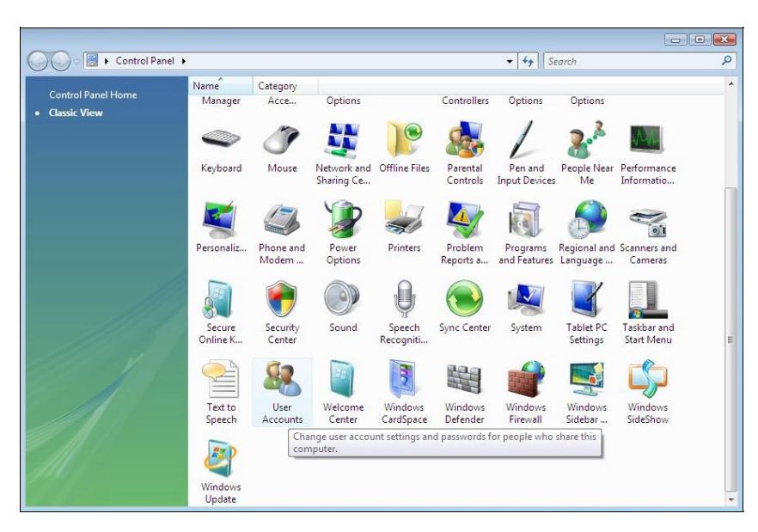Open Performance Information icon
Image resolution: width=758 pixels, height=532 pixels.
coord(648,154)
